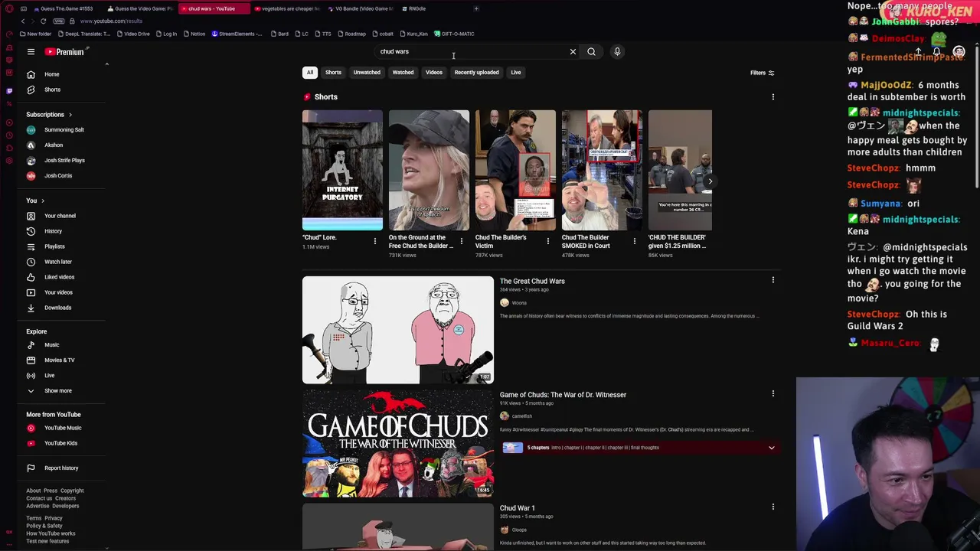The height and width of the screenshot is (551, 980).
Task: Open the GIFT-O-MATIC bookmark
Action: tap(454, 34)
